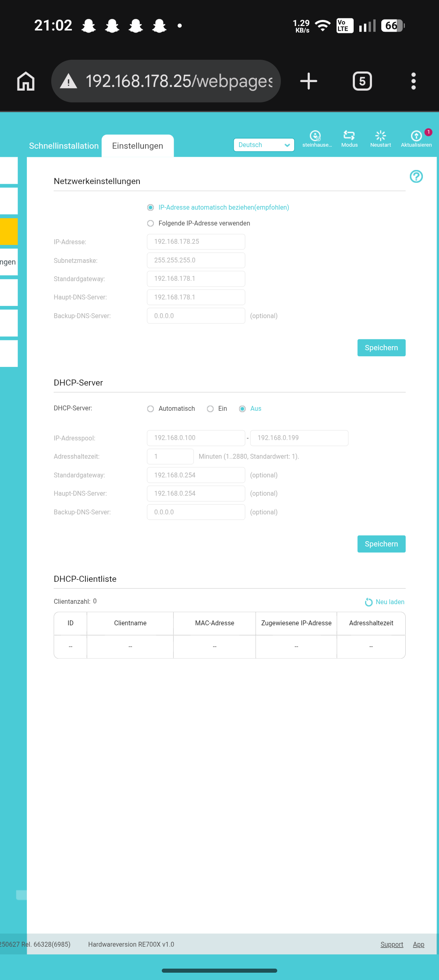The height and width of the screenshot is (980, 439).
Task: Click the network Backup-DNS-Server field
Action: 196,316
